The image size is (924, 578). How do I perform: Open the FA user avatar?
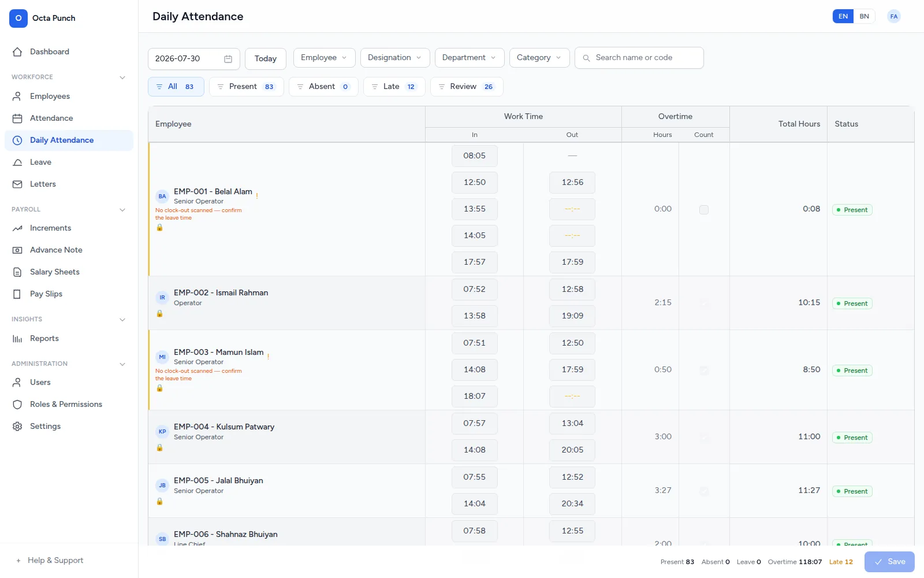894,16
